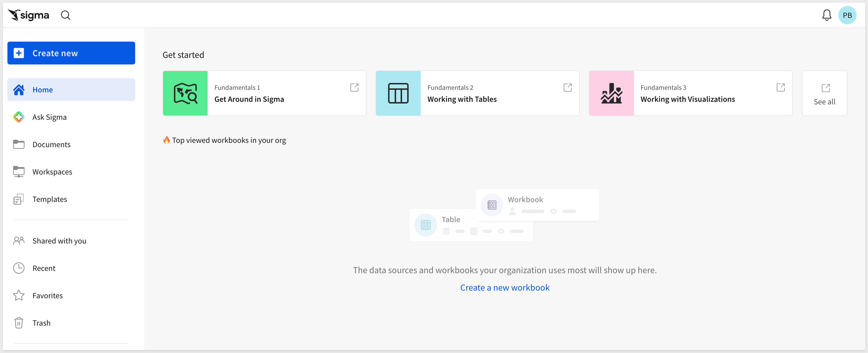The width and height of the screenshot is (868, 353).
Task: Open external link on Fundamentals 3 card
Action: click(780, 88)
